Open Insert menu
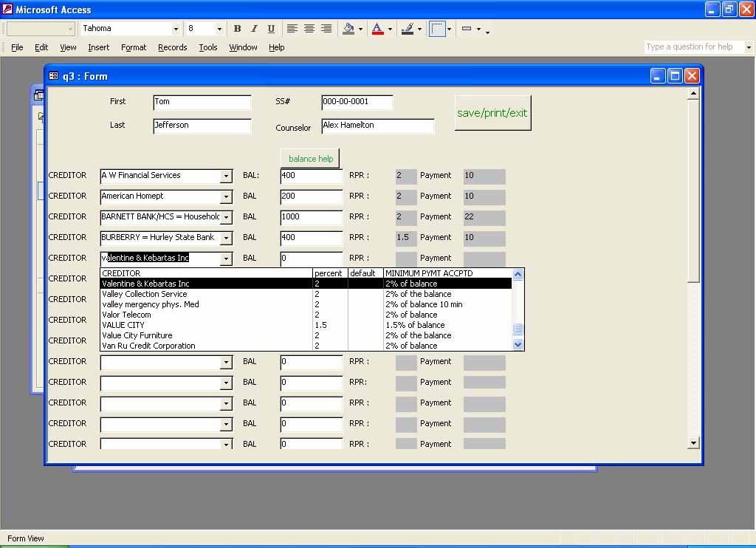The image size is (756, 548). (98, 47)
